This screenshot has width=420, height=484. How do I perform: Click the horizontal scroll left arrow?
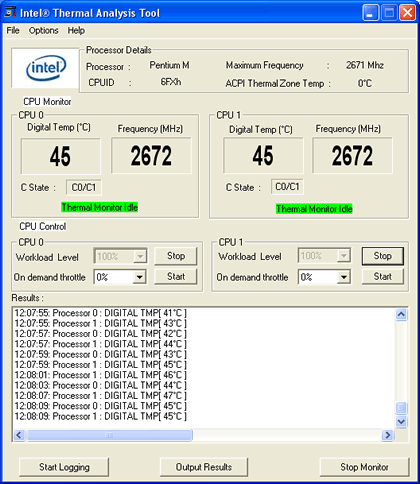point(19,435)
